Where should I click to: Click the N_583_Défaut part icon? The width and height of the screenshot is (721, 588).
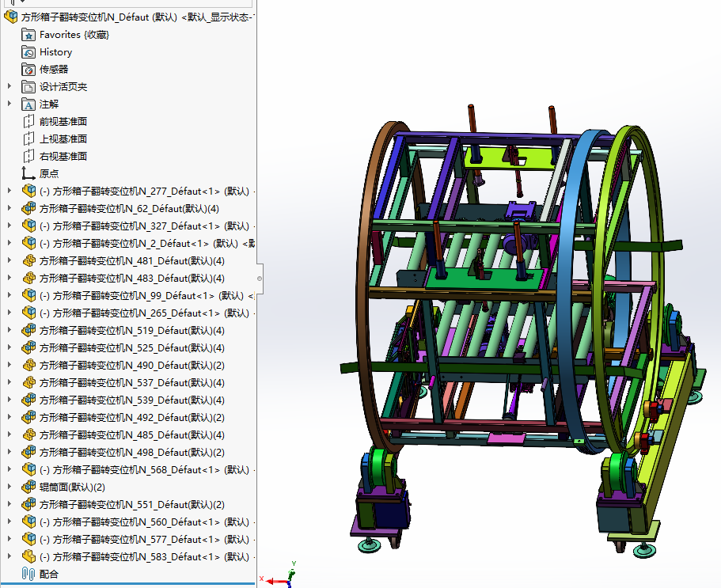click(28, 556)
